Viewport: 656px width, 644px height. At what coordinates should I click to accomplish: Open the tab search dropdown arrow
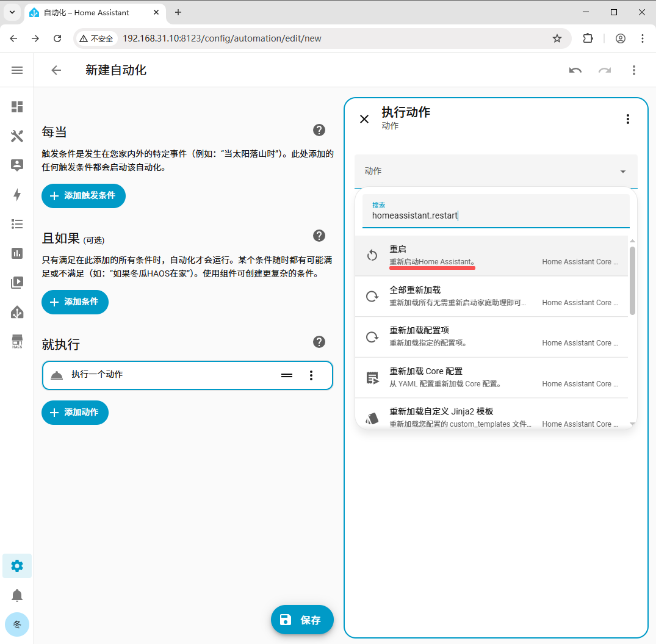[12, 12]
